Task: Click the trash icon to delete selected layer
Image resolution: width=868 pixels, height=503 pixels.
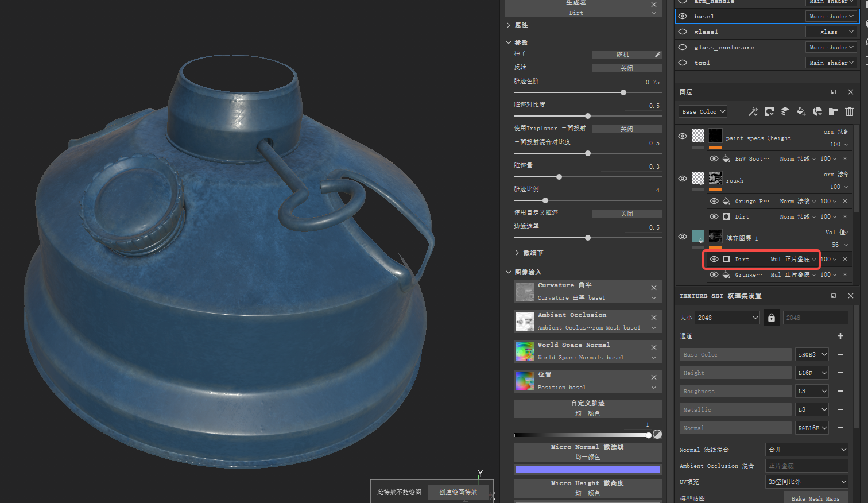Action: click(x=850, y=111)
